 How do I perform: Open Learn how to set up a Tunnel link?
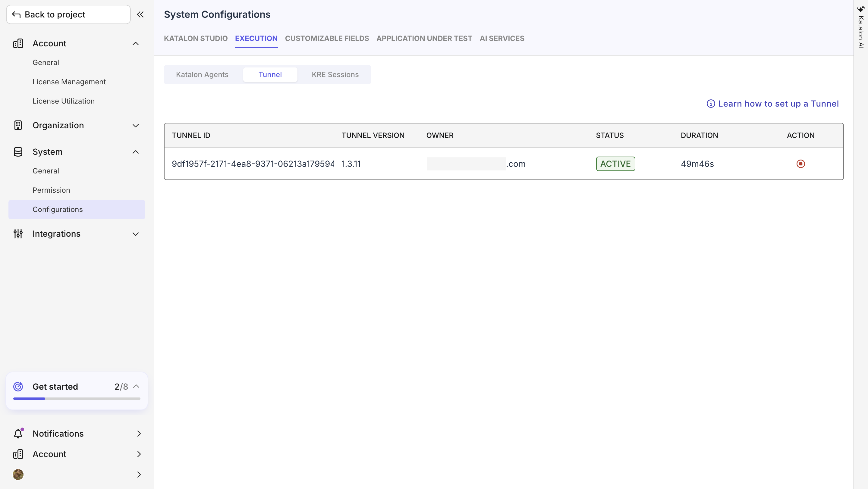pos(778,104)
